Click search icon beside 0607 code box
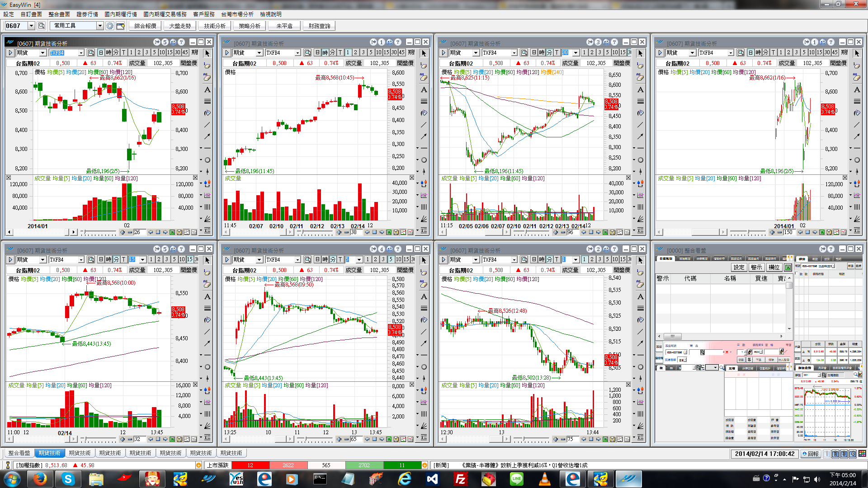 click(42, 26)
